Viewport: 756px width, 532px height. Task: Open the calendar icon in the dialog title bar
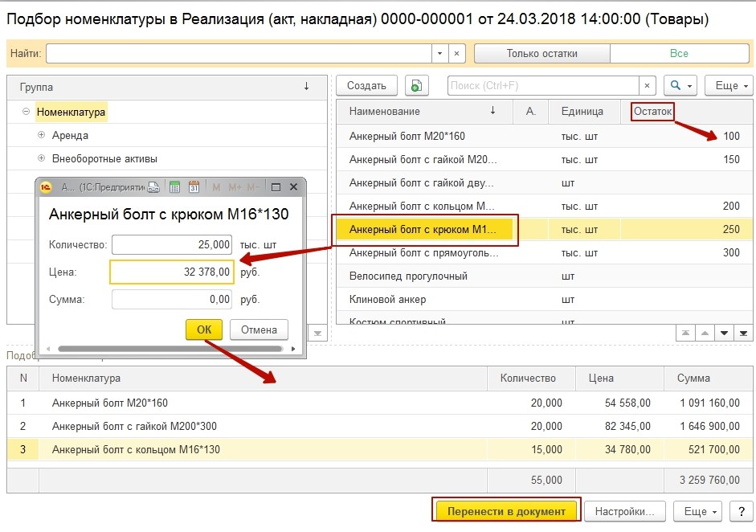[194, 187]
